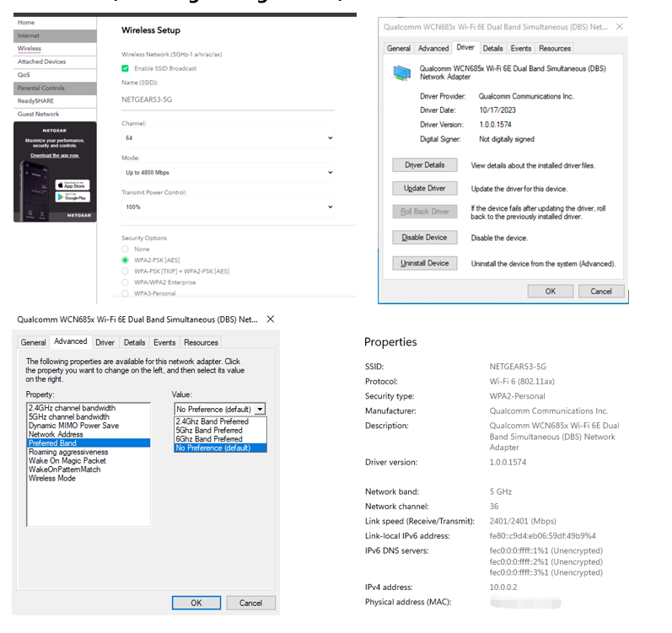Switch to Advanced tab in Driver dialog
The height and width of the screenshot is (633, 672).
[433, 48]
